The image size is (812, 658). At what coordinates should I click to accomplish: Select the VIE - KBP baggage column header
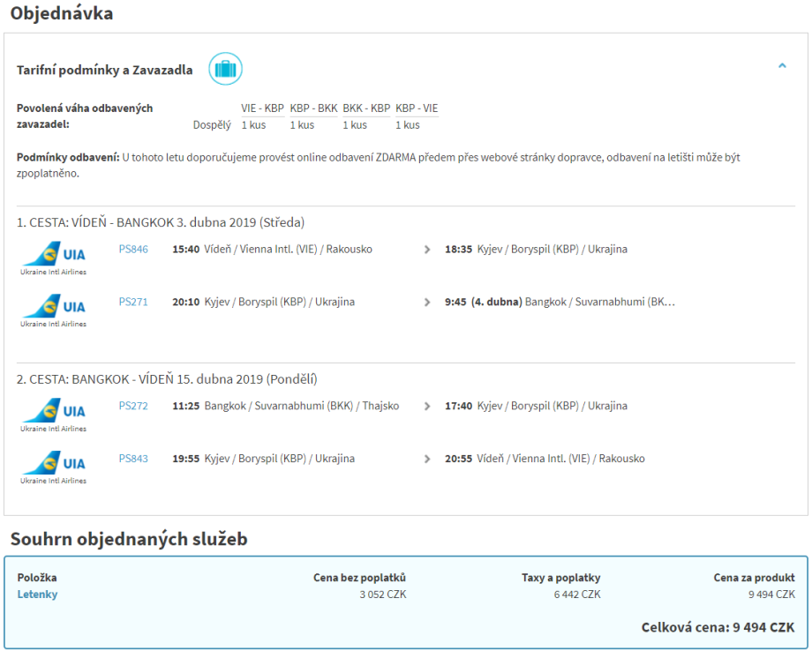click(262, 108)
